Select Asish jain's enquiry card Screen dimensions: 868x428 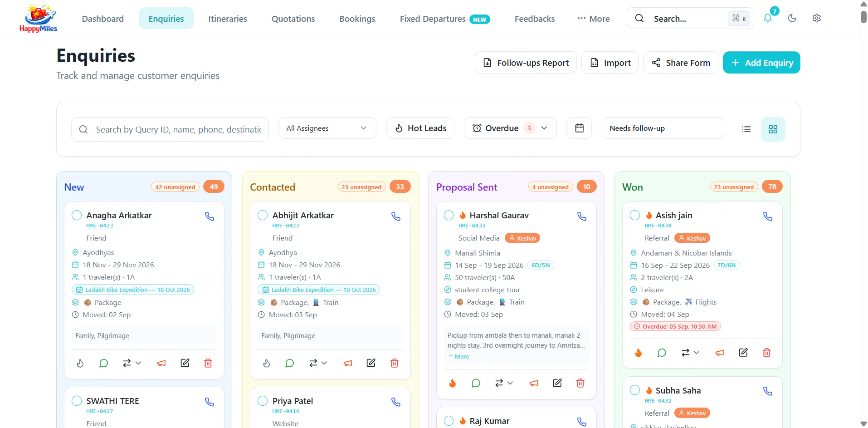coord(635,215)
